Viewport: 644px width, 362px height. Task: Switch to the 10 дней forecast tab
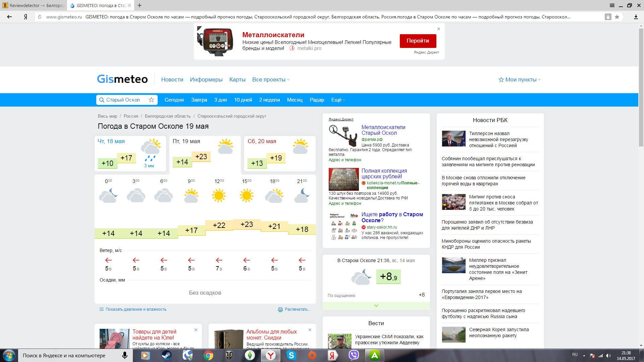click(x=243, y=100)
